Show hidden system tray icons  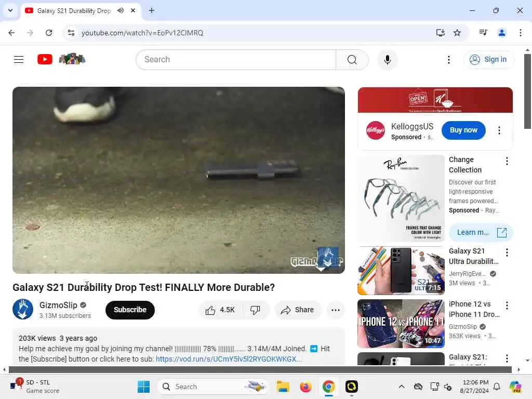coord(402,387)
